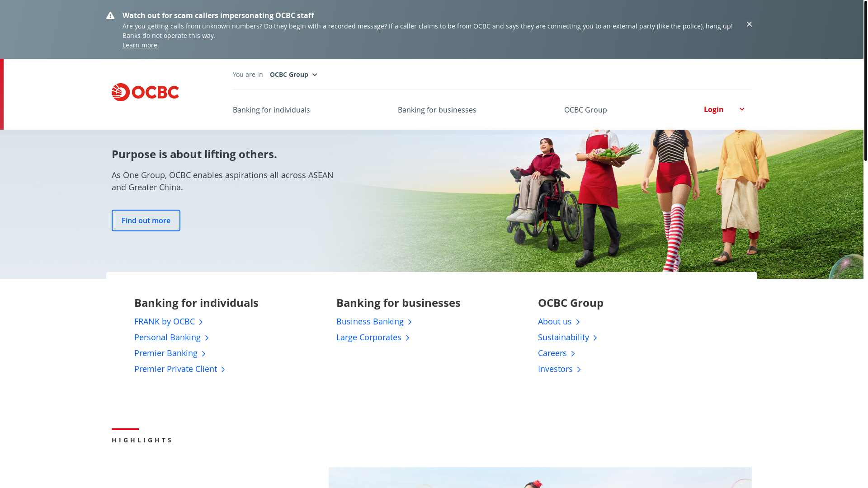Click the 'OCBC Group' section heading

click(571, 303)
